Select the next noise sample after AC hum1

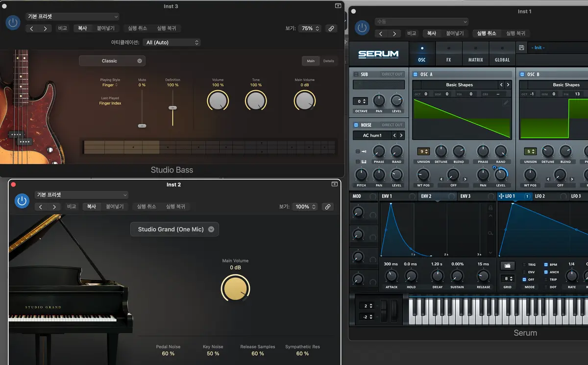(x=401, y=135)
